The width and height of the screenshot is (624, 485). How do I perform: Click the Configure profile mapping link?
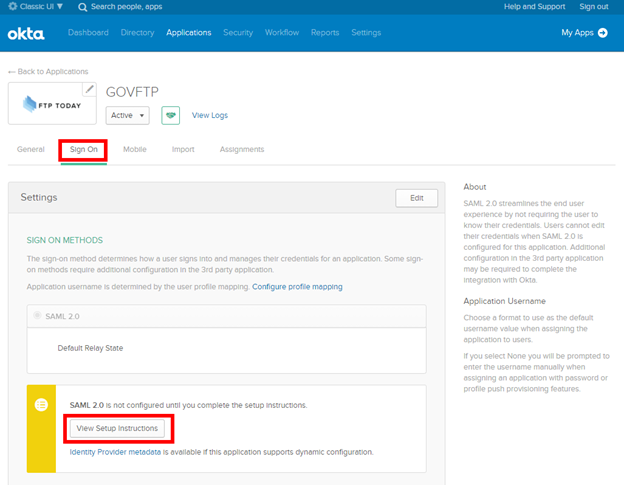tap(297, 287)
